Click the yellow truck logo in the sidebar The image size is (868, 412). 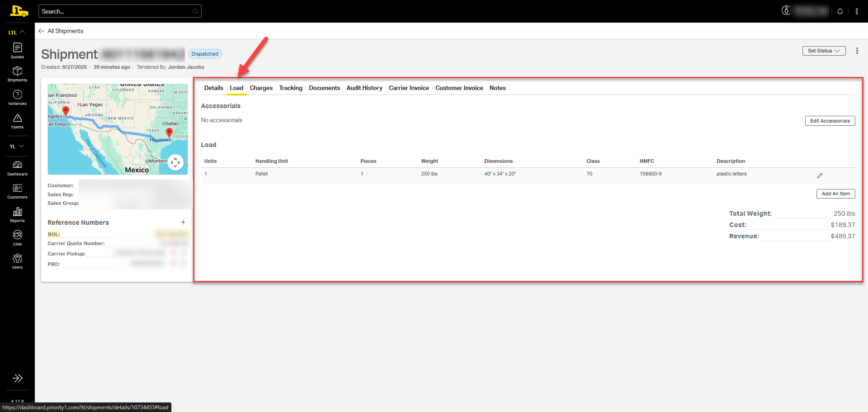coord(19,11)
